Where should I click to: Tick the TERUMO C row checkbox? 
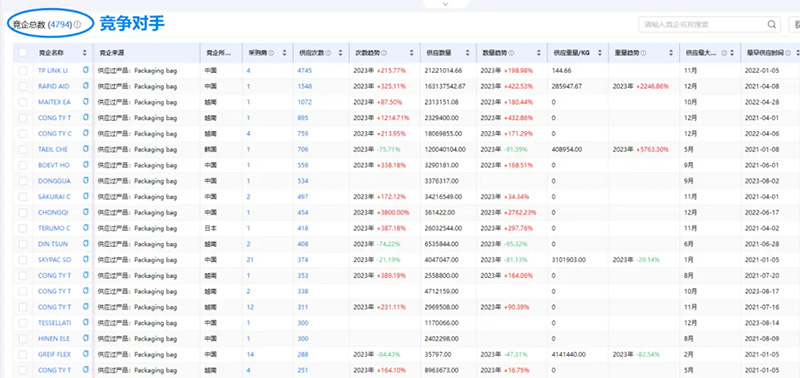23,229
